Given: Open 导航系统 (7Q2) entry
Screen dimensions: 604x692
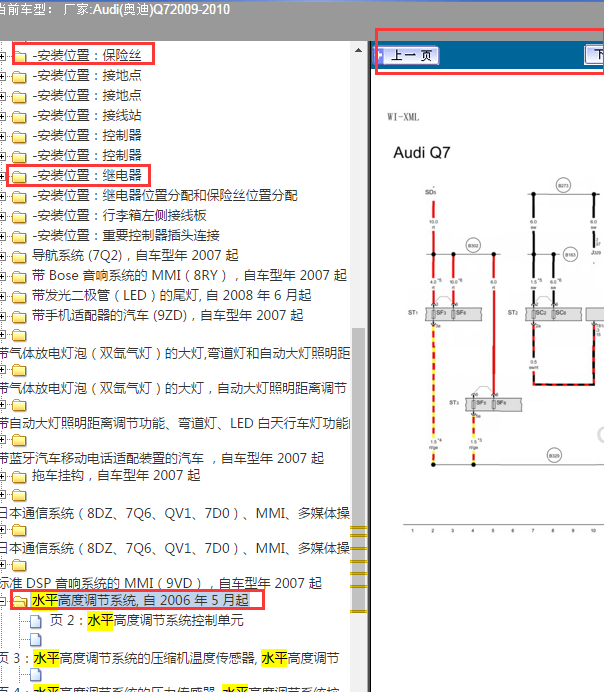Looking at the screenshot, I should pos(135,255).
